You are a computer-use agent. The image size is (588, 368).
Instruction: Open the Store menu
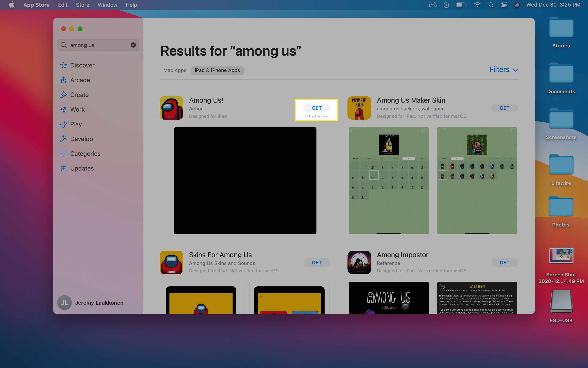(x=82, y=5)
